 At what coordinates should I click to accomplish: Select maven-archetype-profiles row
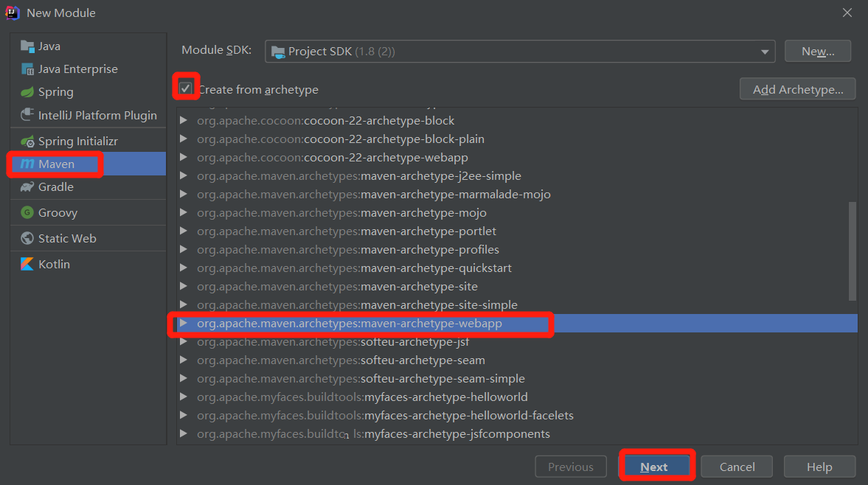pyautogui.click(x=517, y=249)
